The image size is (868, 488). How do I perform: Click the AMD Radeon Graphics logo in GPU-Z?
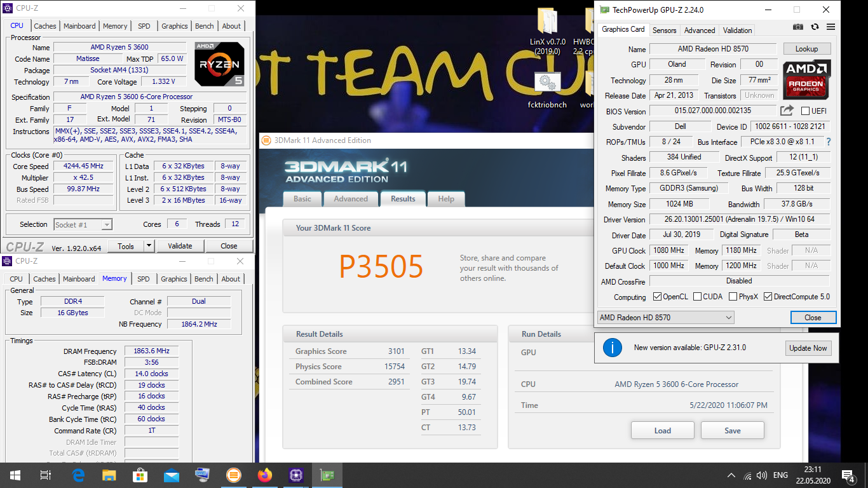(807, 80)
